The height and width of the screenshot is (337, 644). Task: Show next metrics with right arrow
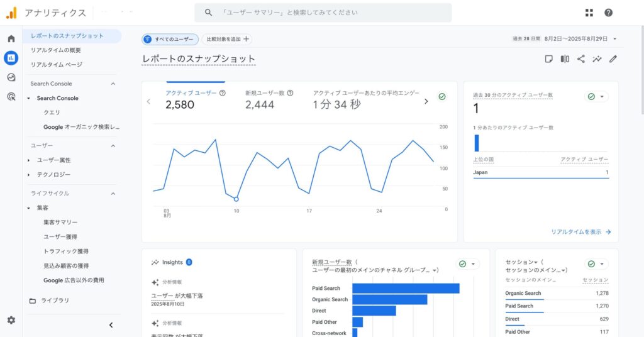pyautogui.click(x=426, y=101)
